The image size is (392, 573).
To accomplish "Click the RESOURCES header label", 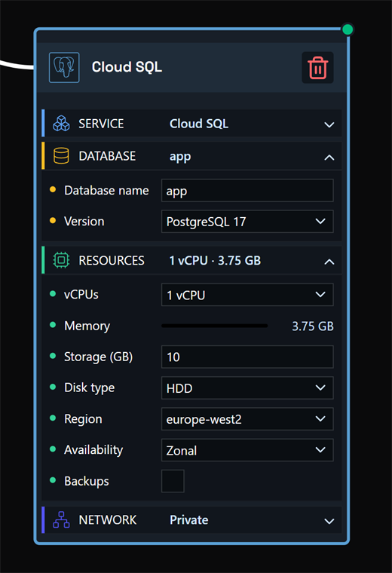I will tap(112, 261).
